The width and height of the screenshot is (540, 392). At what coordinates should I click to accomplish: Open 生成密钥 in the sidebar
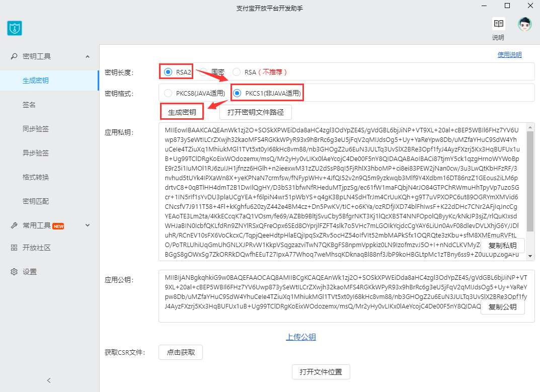tap(49, 81)
